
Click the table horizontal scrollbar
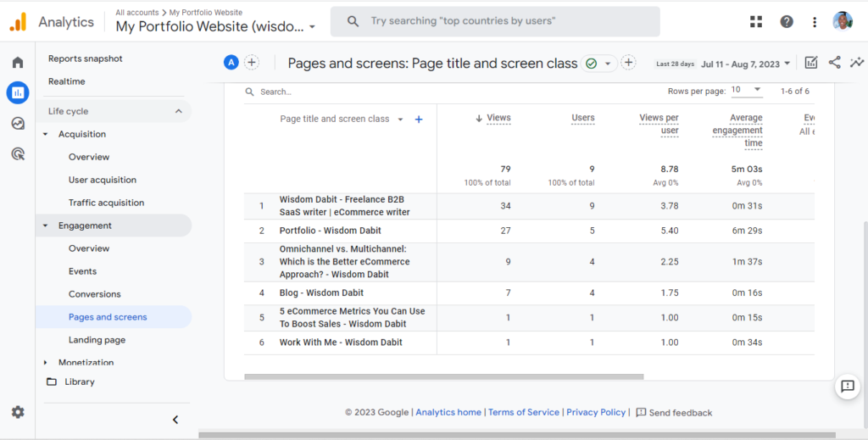click(x=444, y=377)
